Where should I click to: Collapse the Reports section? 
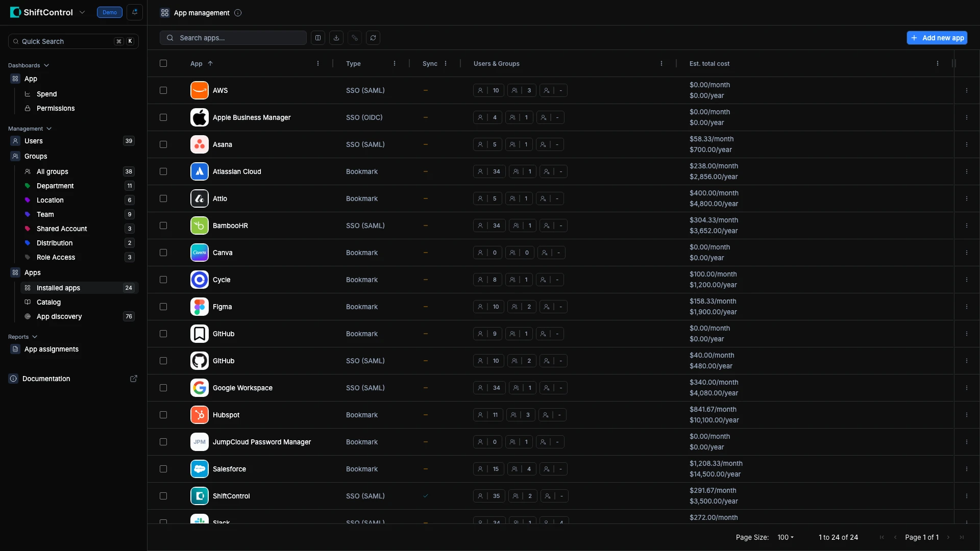coord(23,337)
